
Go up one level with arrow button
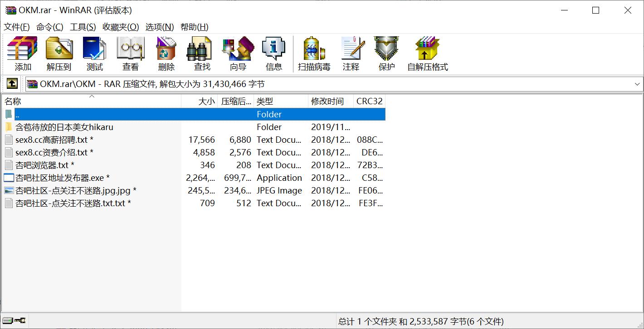coord(12,84)
